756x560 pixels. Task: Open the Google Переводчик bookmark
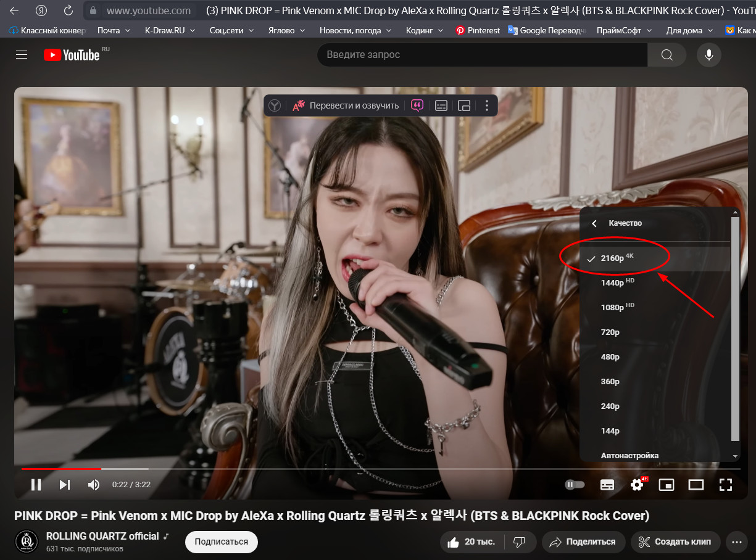[x=547, y=30]
